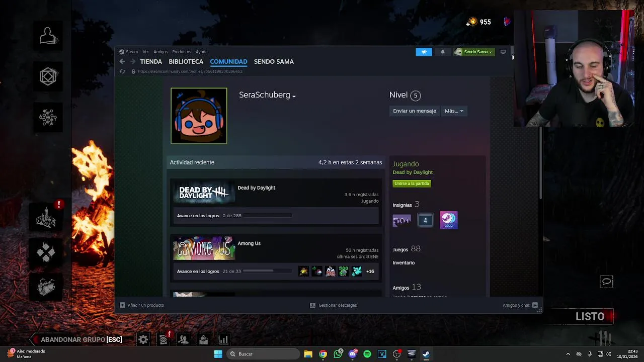Screen dimensions: 644x362
Task: Open the Productos menu
Action: (x=182, y=52)
